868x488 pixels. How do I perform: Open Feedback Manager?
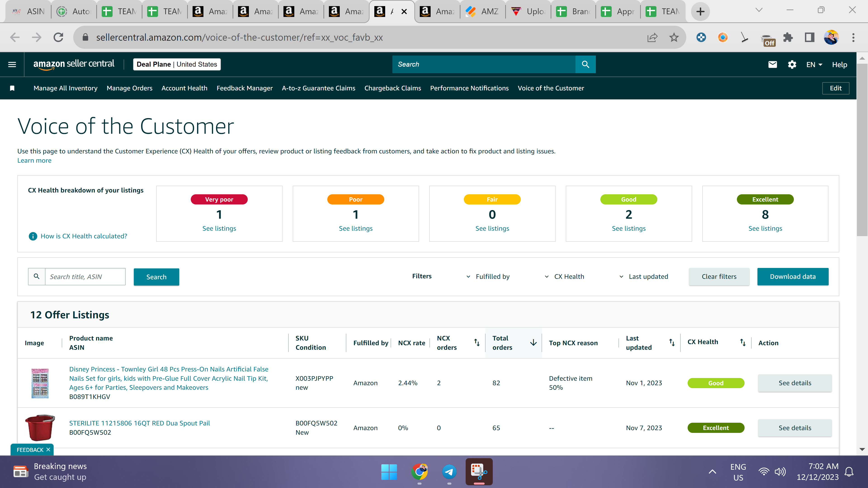(x=245, y=88)
